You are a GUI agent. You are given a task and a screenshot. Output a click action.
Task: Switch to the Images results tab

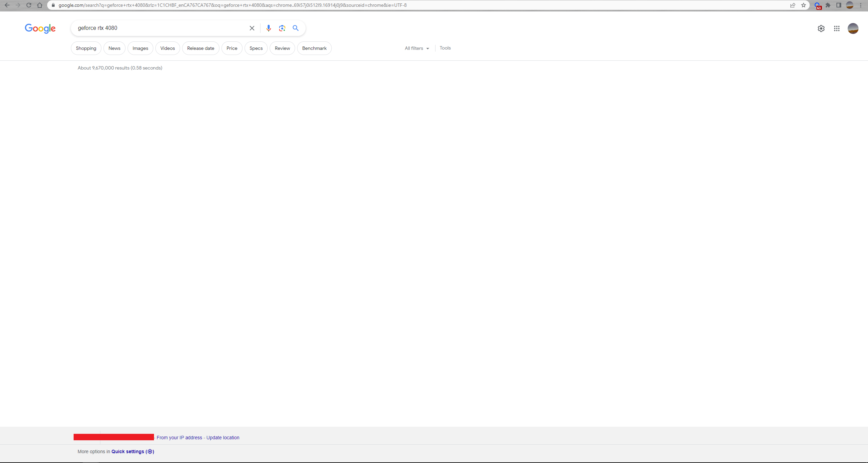coord(140,48)
